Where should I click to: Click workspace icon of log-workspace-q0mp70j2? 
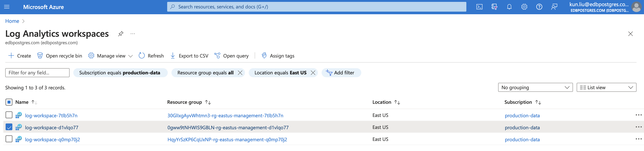tap(19, 139)
